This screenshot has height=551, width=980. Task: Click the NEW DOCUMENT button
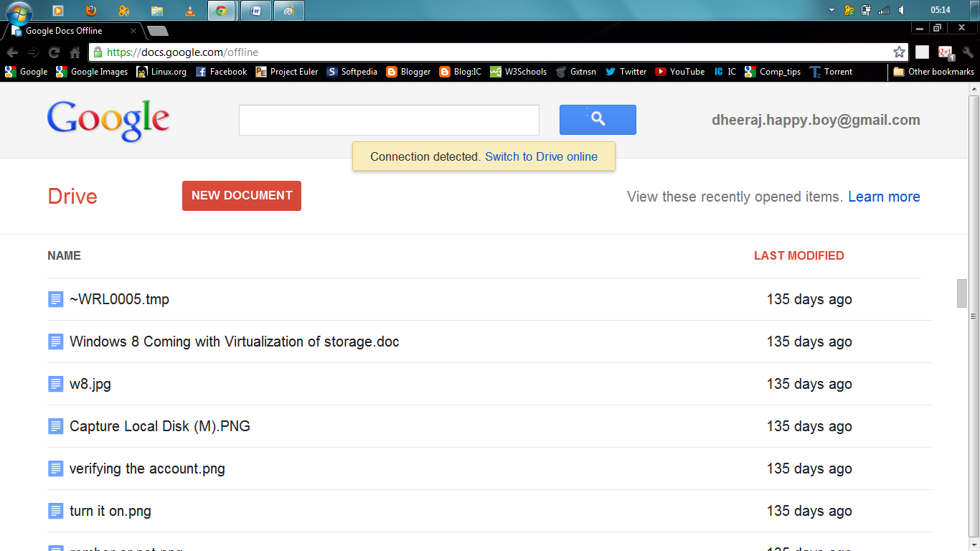tap(242, 196)
